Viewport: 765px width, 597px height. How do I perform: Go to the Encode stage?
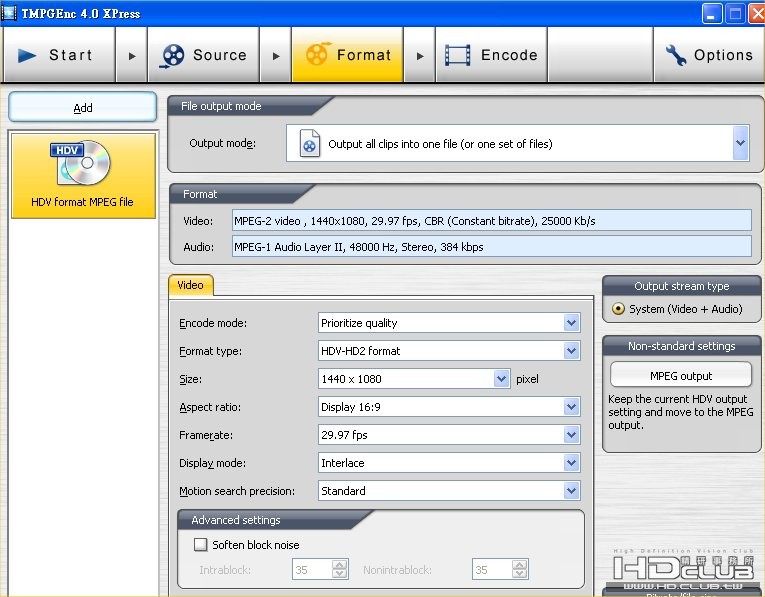tap(491, 55)
